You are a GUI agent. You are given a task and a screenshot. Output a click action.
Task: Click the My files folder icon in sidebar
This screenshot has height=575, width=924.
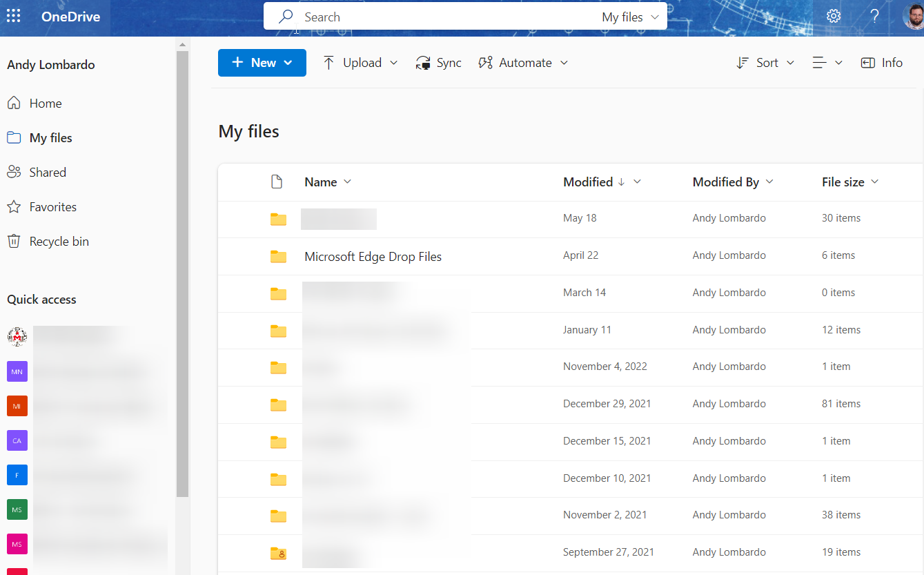pos(14,138)
